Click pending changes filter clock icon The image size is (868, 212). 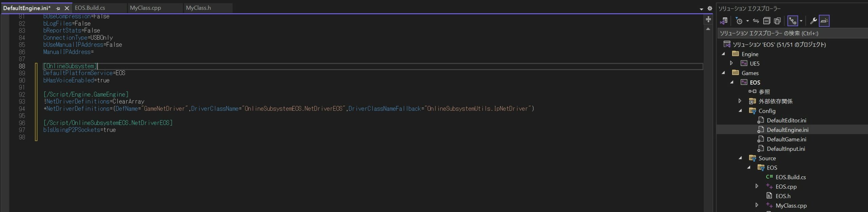pyautogui.click(x=739, y=21)
